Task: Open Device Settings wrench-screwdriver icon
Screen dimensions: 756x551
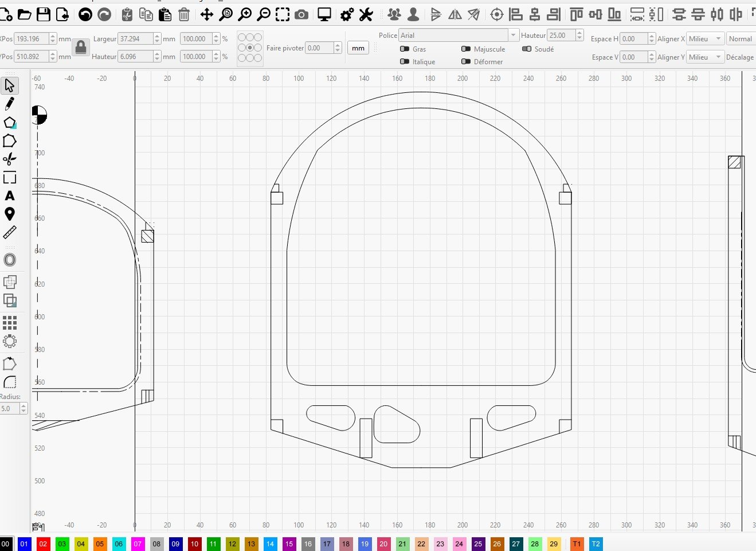Action: click(x=366, y=14)
